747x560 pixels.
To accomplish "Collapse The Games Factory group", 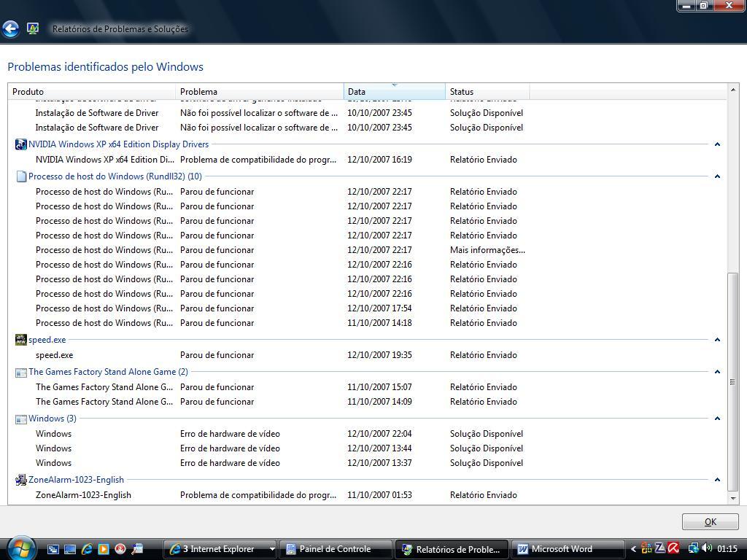I will 717,372.
